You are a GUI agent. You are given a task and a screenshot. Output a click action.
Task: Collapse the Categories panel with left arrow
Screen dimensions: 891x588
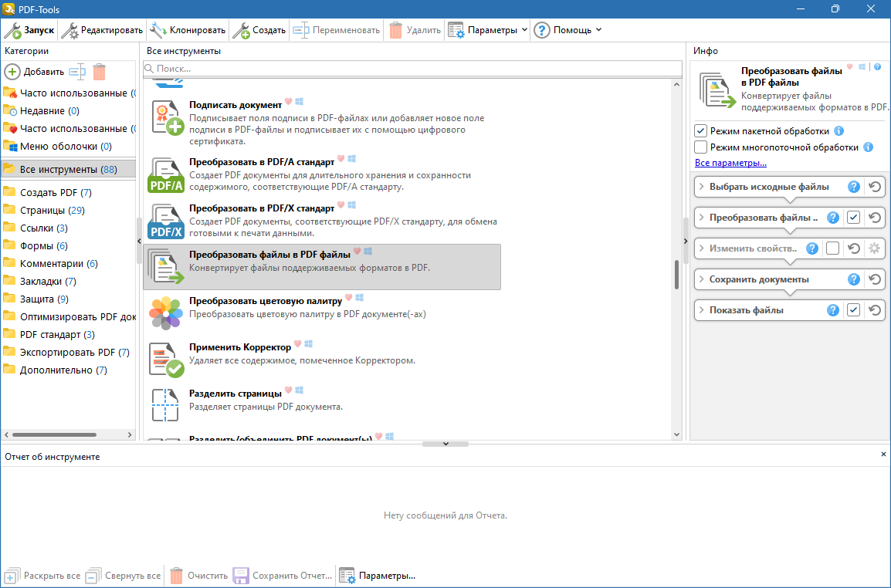[139, 242]
